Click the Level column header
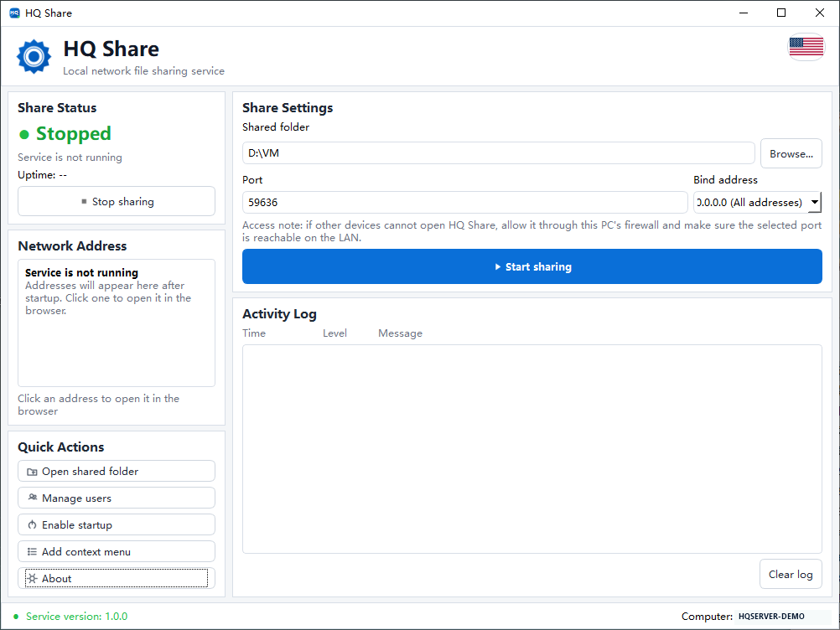 (x=334, y=333)
